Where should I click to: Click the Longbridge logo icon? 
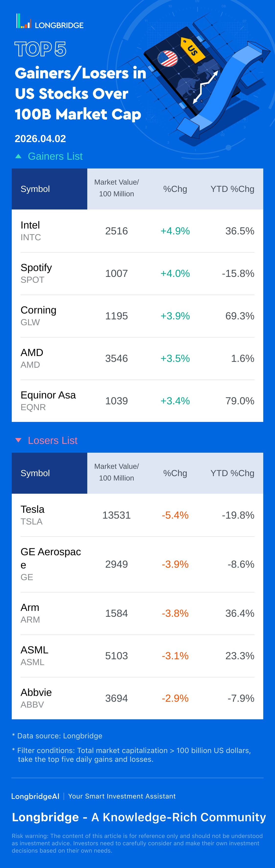pyautogui.click(x=24, y=21)
